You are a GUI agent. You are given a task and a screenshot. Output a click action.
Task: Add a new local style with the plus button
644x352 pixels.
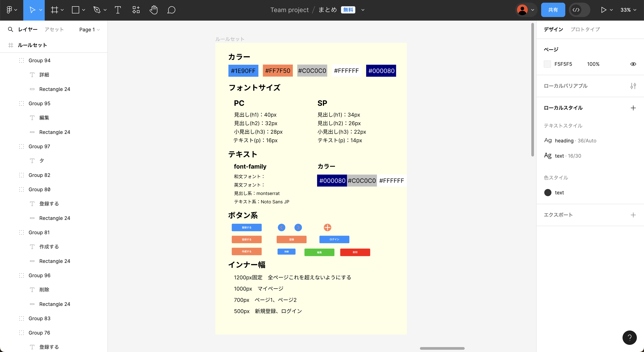[x=633, y=108]
